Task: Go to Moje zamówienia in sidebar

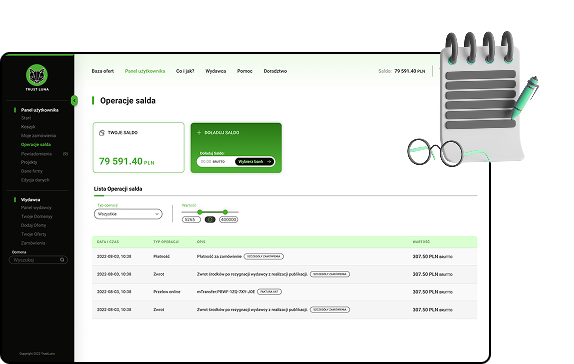Action: tap(38, 135)
